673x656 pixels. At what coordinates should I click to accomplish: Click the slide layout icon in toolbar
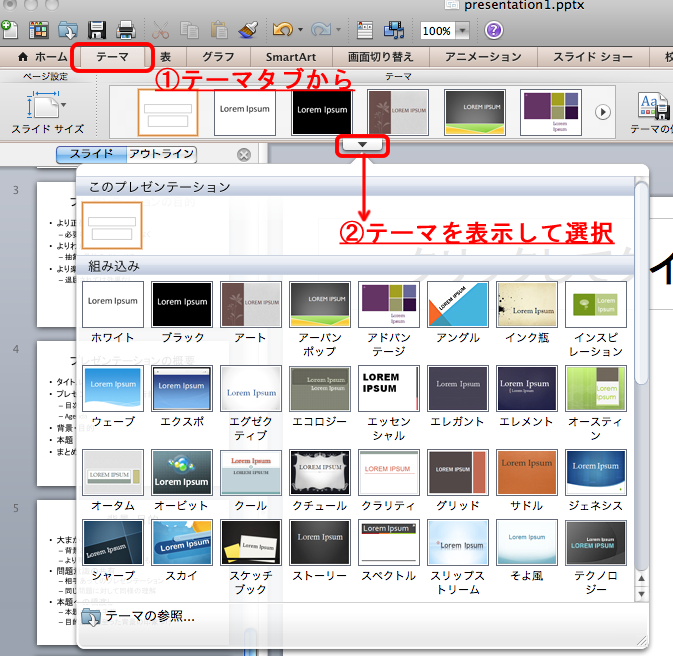[x=364, y=30]
